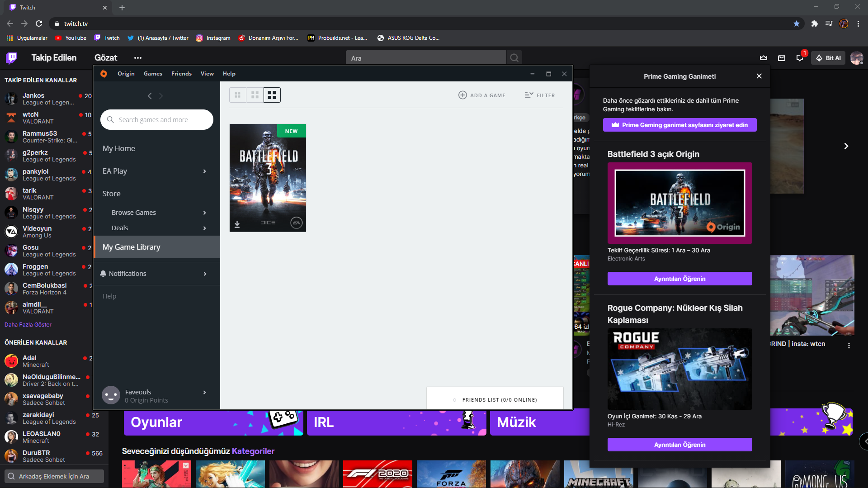Expand Faveouls profile chevron

coord(205,392)
